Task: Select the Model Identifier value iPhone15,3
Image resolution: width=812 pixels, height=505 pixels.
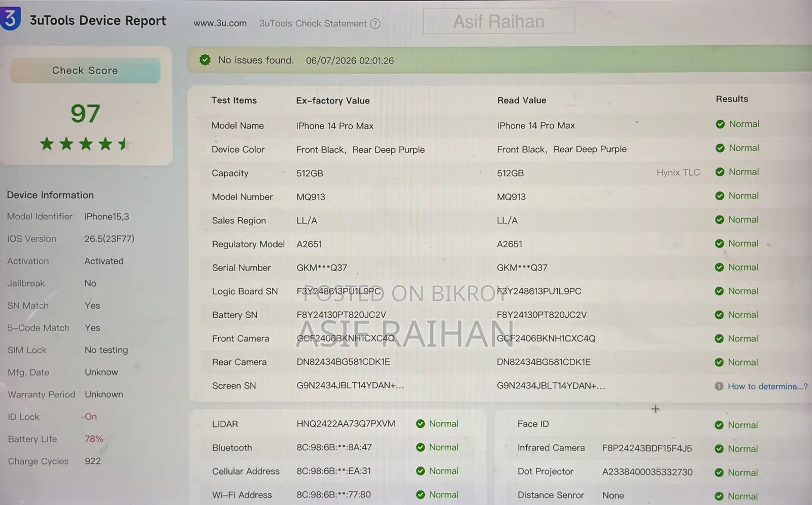Action: (107, 217)
